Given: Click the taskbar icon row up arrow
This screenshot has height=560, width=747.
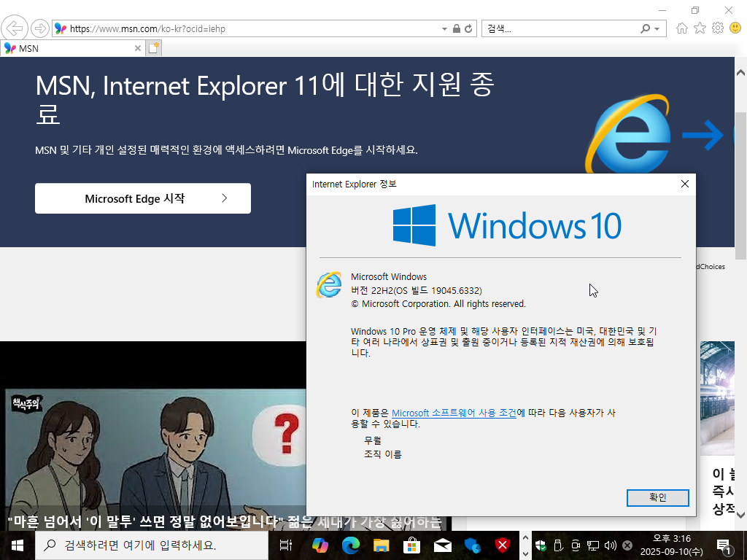Looking at the screenshot, I should click(525, 538).
